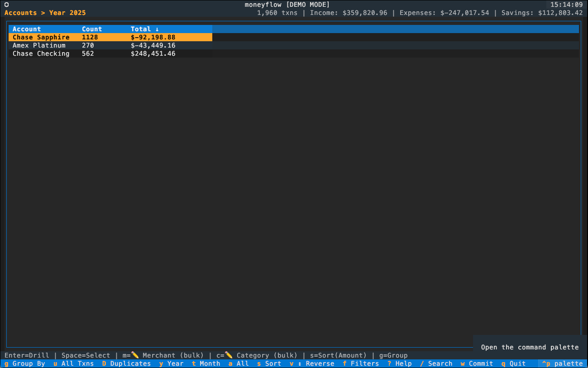Click the total $-43,449.16
The width and height of the screenshot is (588, 368).
pos(153,45)
